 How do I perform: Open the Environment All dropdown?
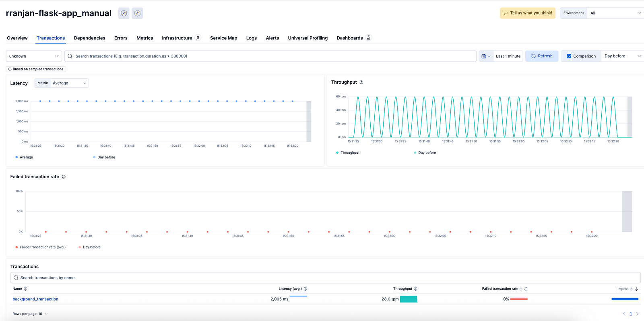tap(615, 13)
